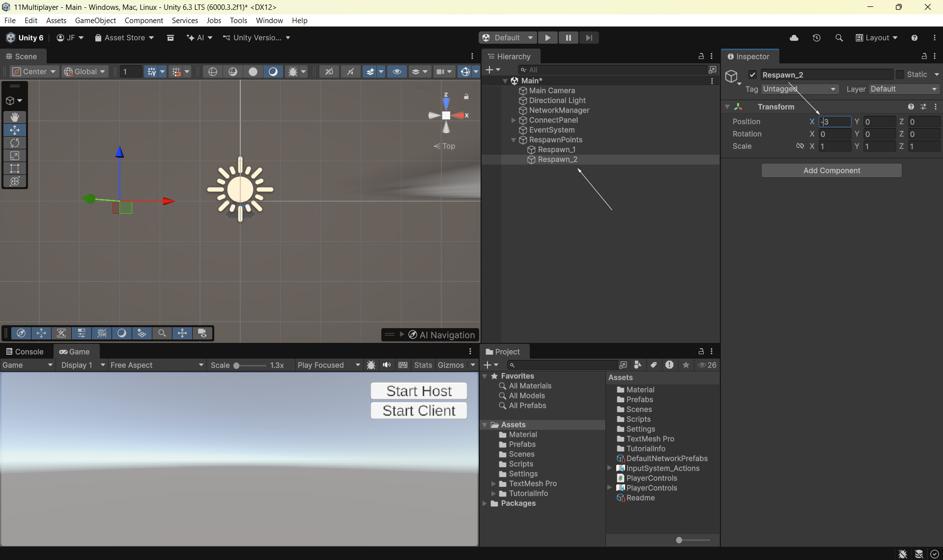
Task: Adjust the Game view Scale slider
Action: tap(237, 365)
